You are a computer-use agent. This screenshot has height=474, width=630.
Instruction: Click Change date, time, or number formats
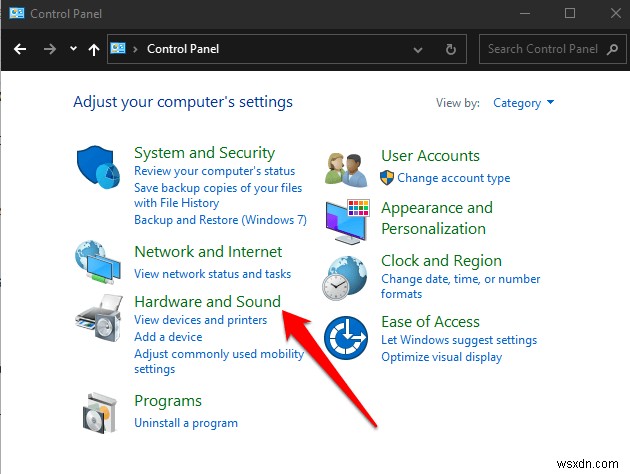(460, 286)
